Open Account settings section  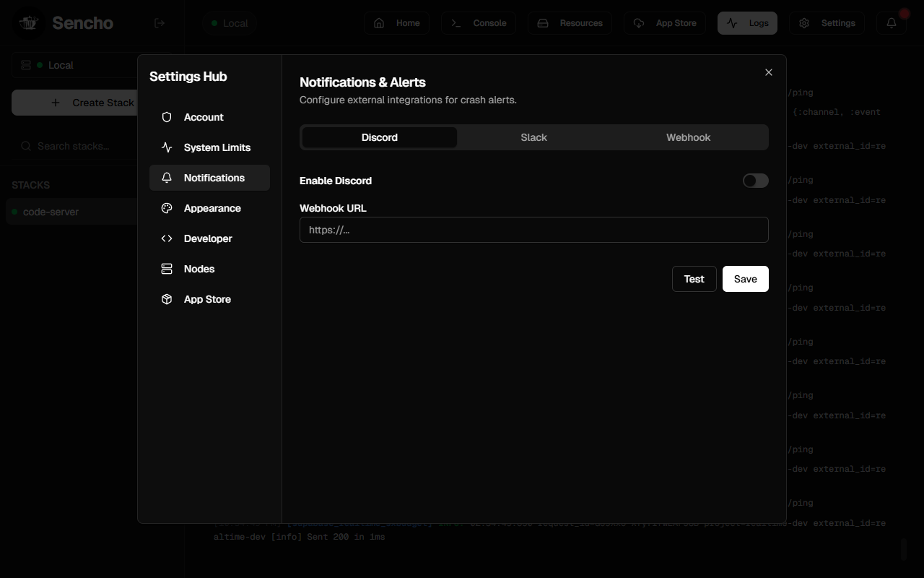pos(209,117)
